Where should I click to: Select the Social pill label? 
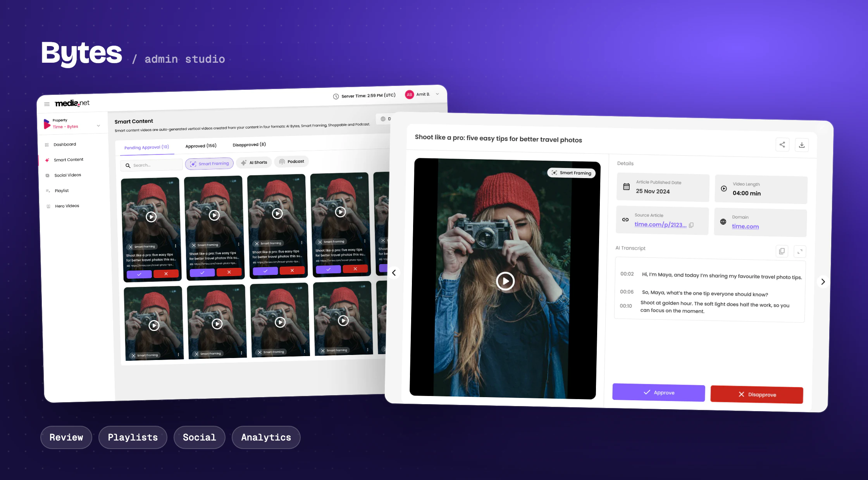point(200,437)
